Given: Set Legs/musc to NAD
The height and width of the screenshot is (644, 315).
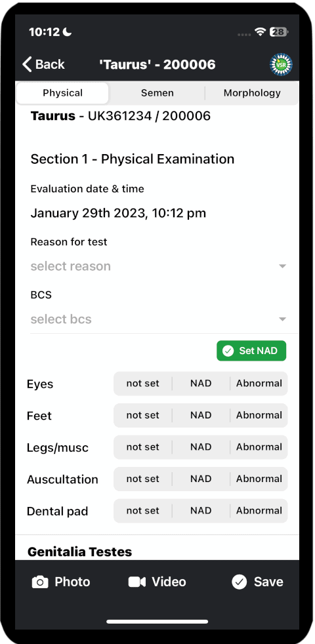Looking at the screenshot, I should coord(201,447).
